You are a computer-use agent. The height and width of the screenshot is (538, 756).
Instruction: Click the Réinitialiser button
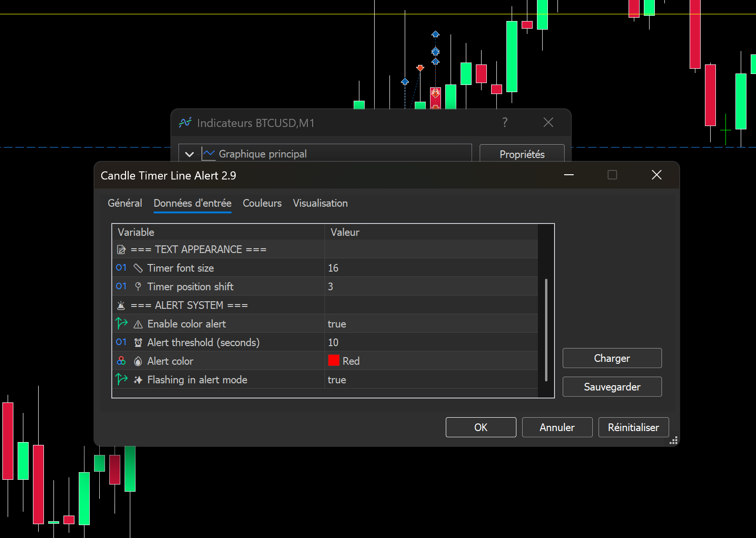[633, 427]
